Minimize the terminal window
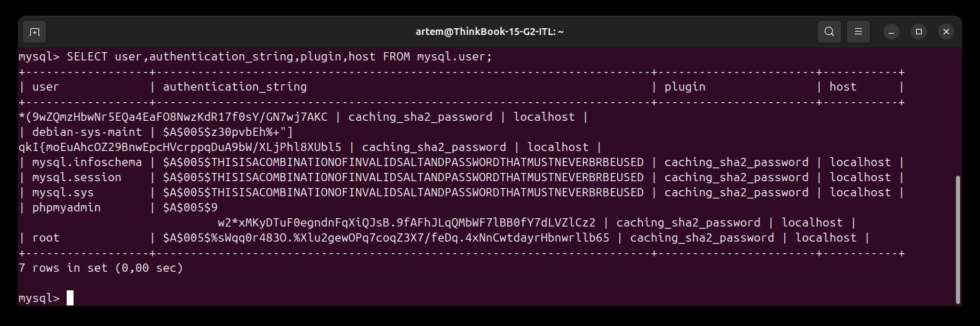Image resolution: width=980 pixels, height=326 pixels. pos(891,32)
